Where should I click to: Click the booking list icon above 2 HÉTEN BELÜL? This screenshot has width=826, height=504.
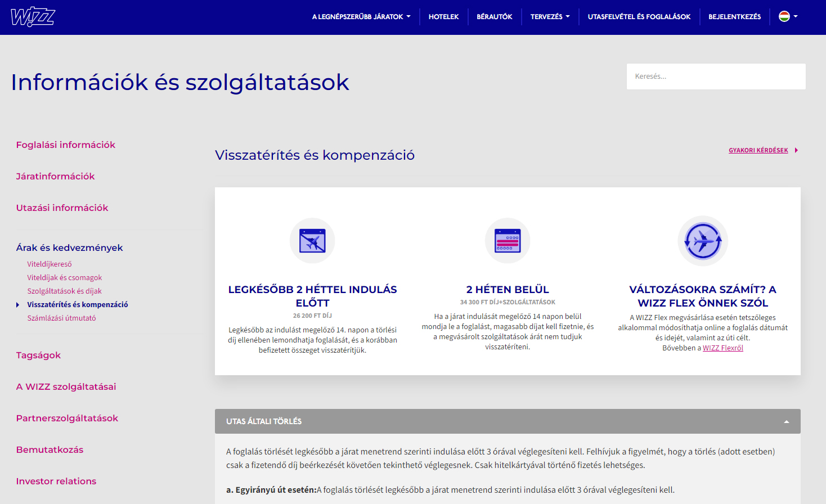click(508, 240)
